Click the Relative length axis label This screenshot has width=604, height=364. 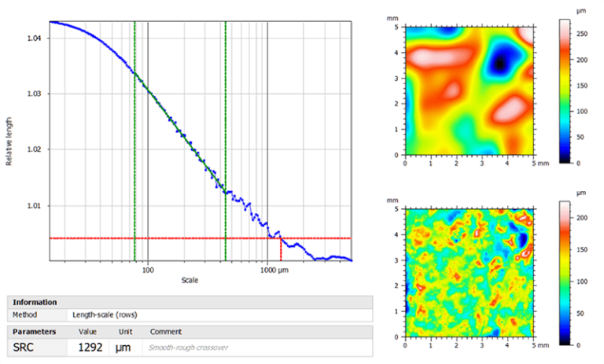9,142
